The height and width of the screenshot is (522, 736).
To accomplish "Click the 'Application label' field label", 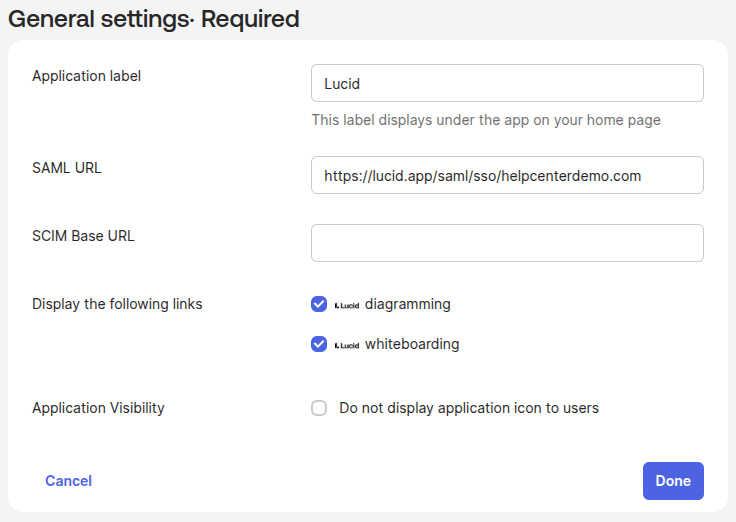I will pyautogui.click(x=86, y=76).
